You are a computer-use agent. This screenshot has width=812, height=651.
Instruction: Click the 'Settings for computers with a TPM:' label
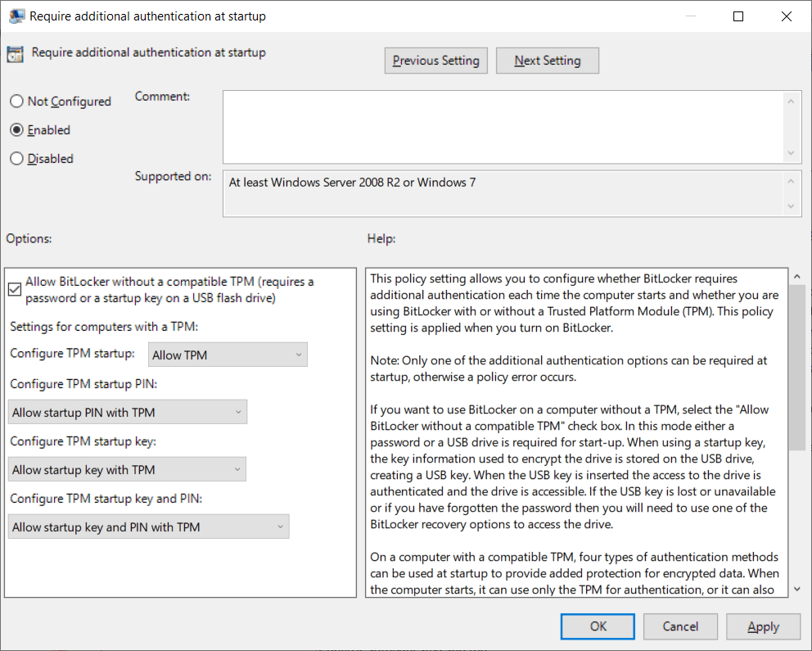(x=104, y=327)
